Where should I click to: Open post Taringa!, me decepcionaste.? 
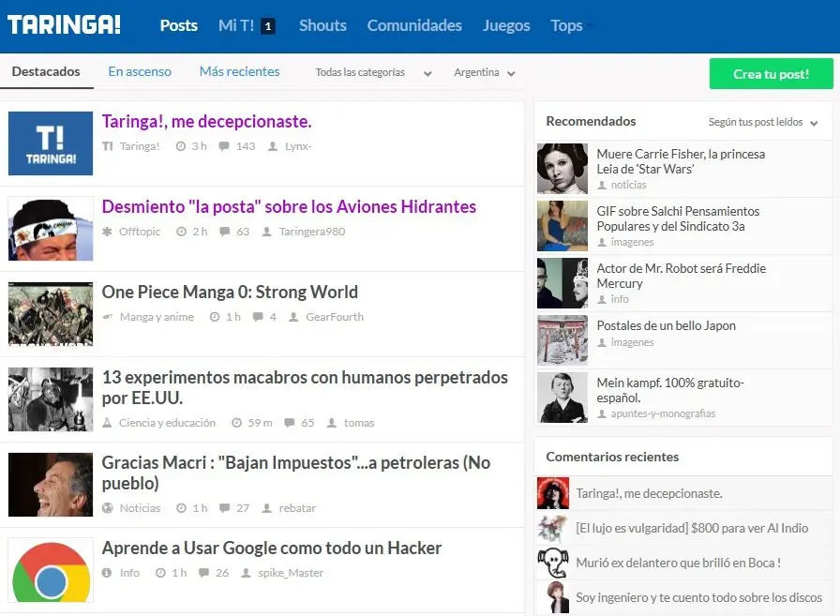click(207, 122)
